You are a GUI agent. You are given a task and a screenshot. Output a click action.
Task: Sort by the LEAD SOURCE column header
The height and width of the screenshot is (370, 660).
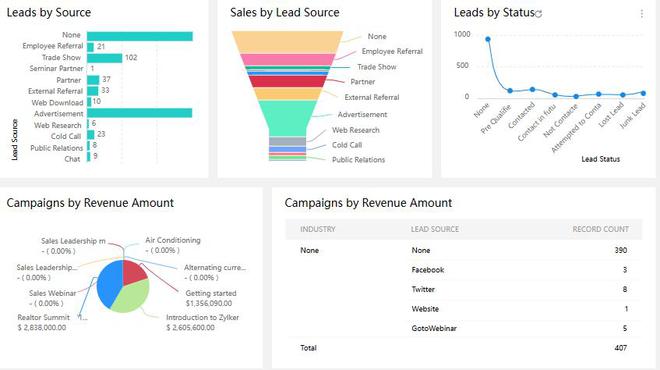point(435,229)
